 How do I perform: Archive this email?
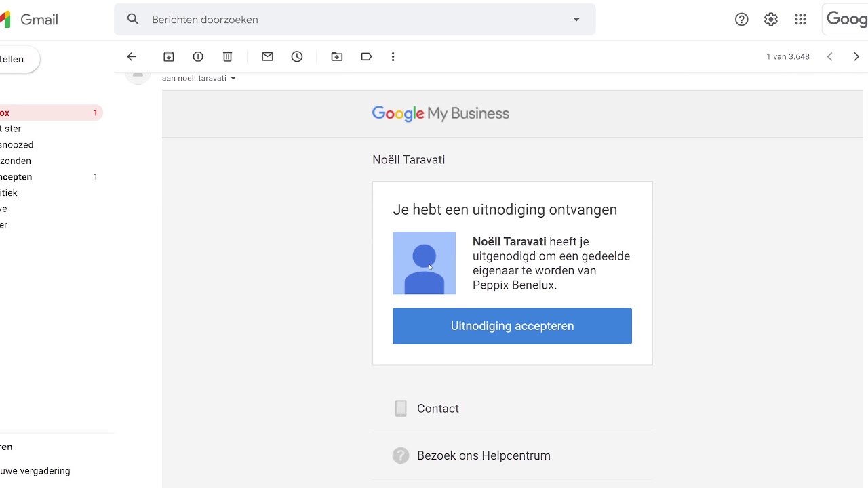point(169,57)
